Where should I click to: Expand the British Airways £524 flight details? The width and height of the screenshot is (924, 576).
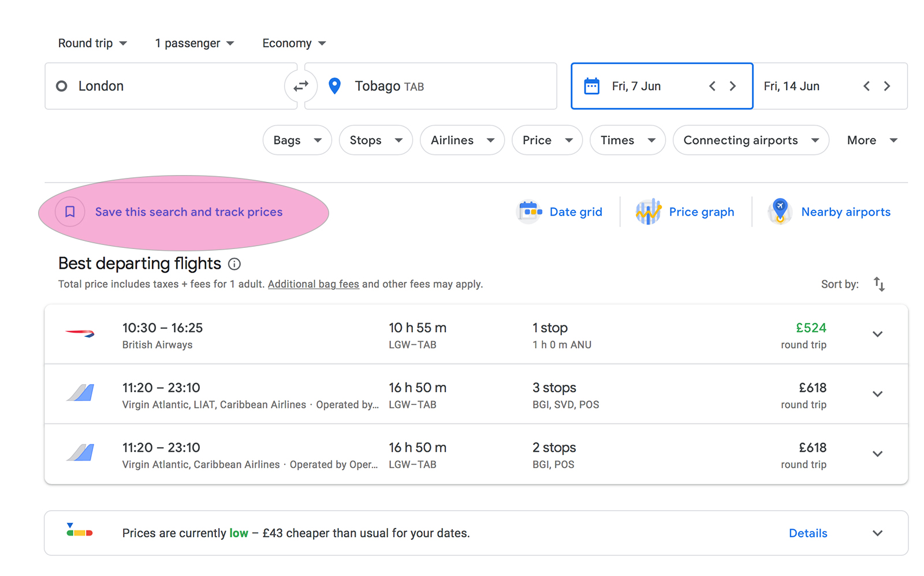[x=877, y=335]
